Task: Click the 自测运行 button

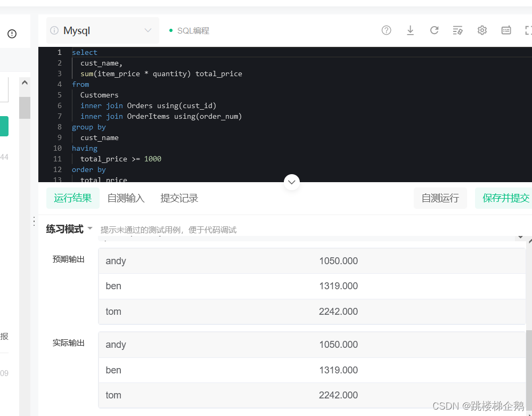Action: (x=440, y=198)
